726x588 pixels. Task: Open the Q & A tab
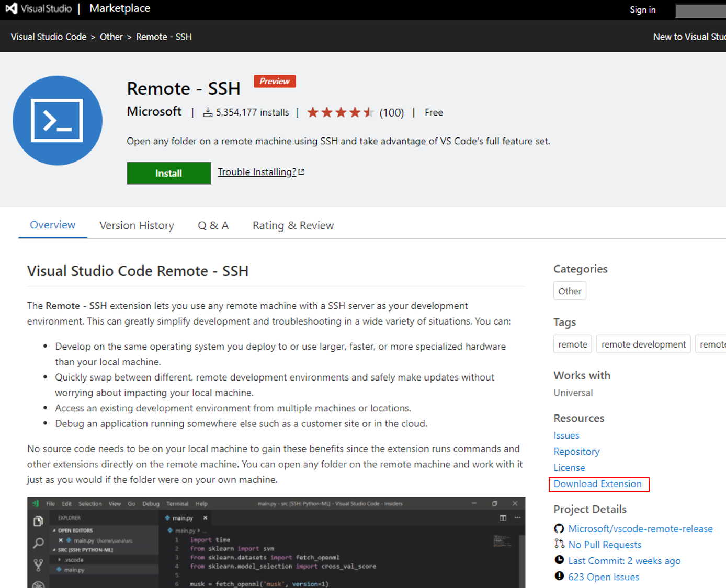pos(213,225)
